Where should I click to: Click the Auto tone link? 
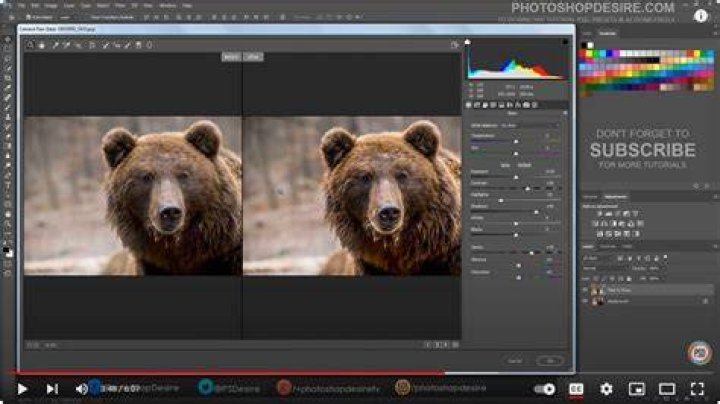(x=505, y=165)
